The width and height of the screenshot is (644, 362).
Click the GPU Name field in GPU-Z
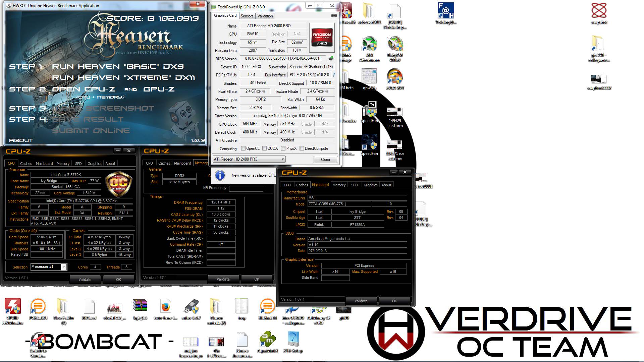273,26
